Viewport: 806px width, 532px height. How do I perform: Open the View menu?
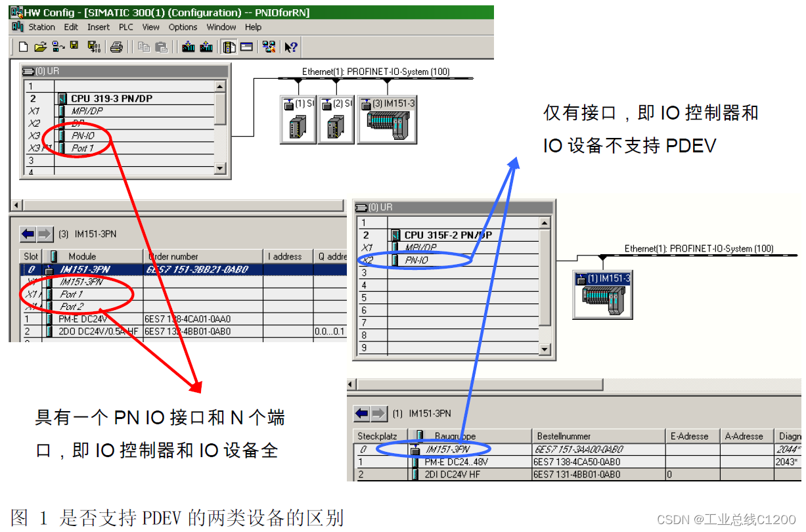(151, 27)
